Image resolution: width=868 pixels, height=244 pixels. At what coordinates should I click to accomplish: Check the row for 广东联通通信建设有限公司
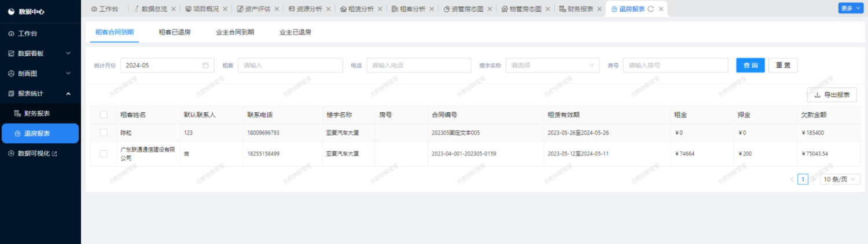tap(104, 154)
